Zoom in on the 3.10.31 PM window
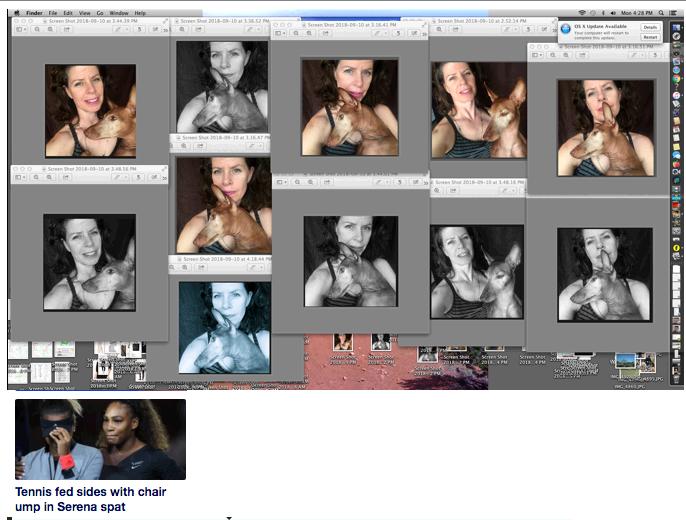 click(x=566, y=55)
